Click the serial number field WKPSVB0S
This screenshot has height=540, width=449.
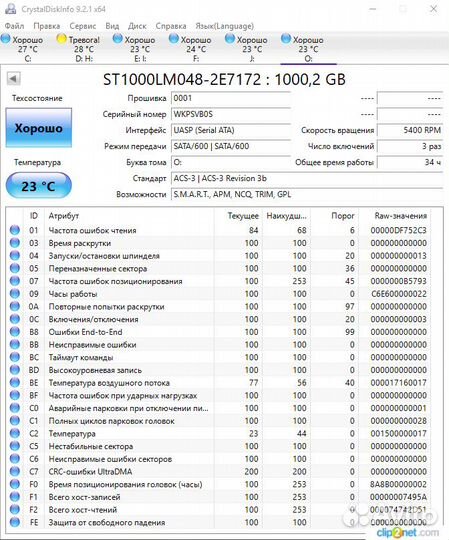point(231,114)
